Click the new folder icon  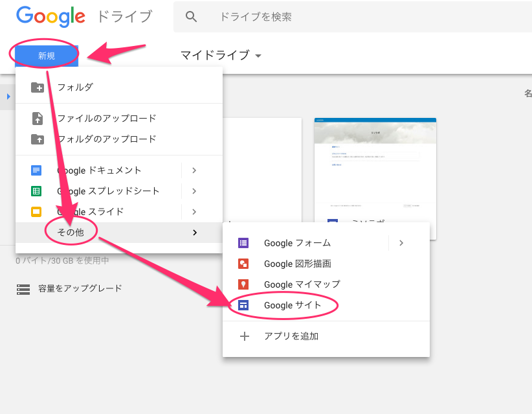pos(38,87)
